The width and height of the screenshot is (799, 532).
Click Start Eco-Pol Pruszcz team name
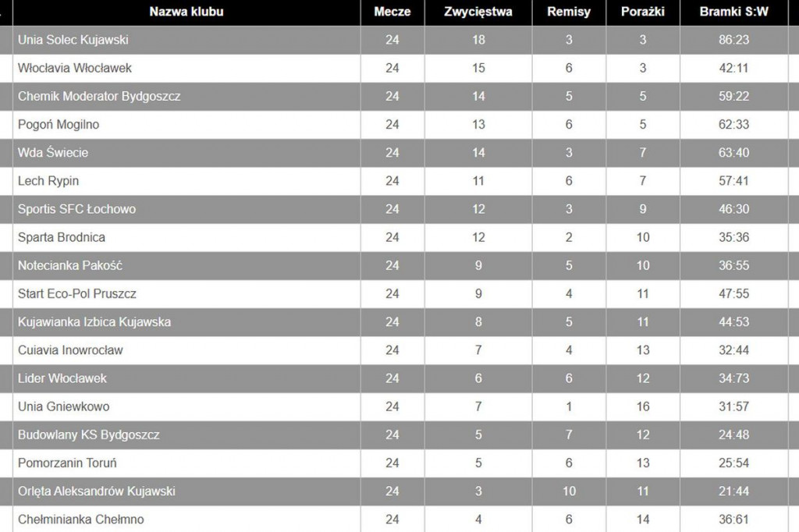(x=77, y=293)
